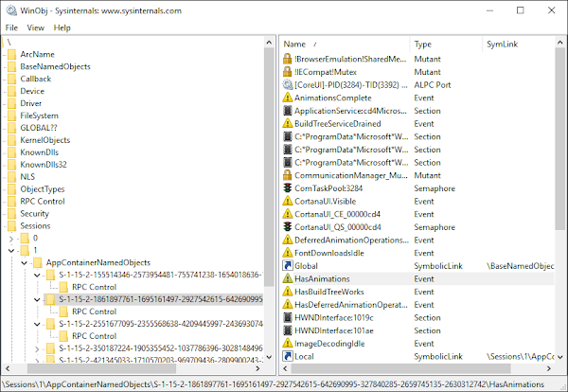Select the warning icon next to AnimationsComplete
This screenshot has height=392, width=568.
(x=288, y=98)
